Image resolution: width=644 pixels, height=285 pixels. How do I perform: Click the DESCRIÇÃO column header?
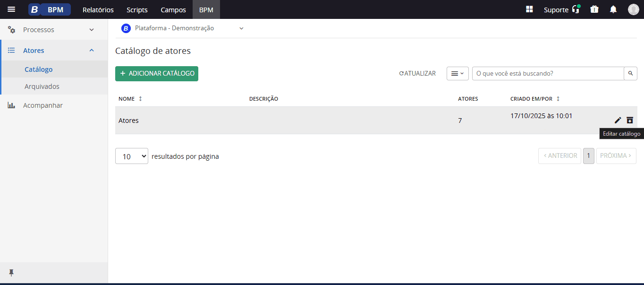(x=263, y=99)
